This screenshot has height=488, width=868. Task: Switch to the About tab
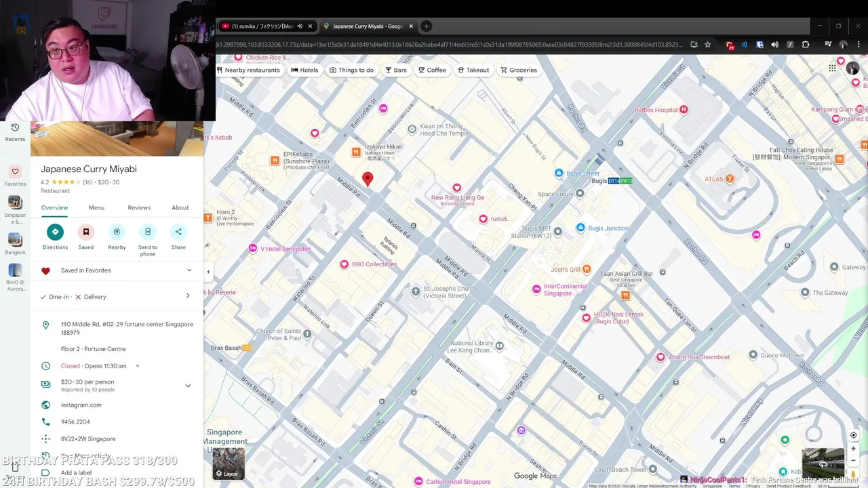(x=180, y=207)
